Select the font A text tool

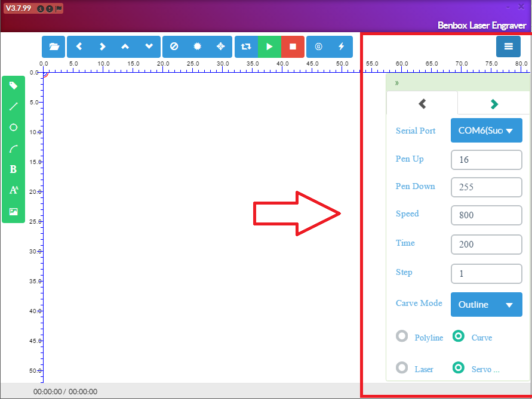tap(14, 190)
